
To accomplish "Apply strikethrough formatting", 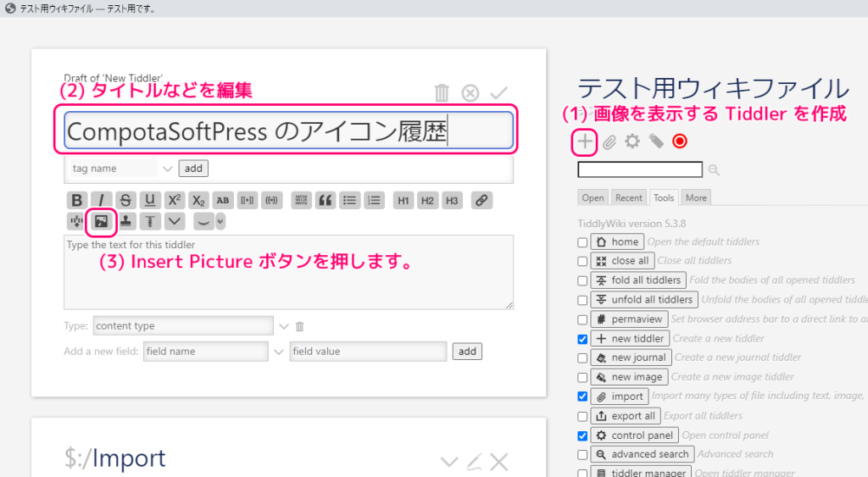I will click(125, 200).
